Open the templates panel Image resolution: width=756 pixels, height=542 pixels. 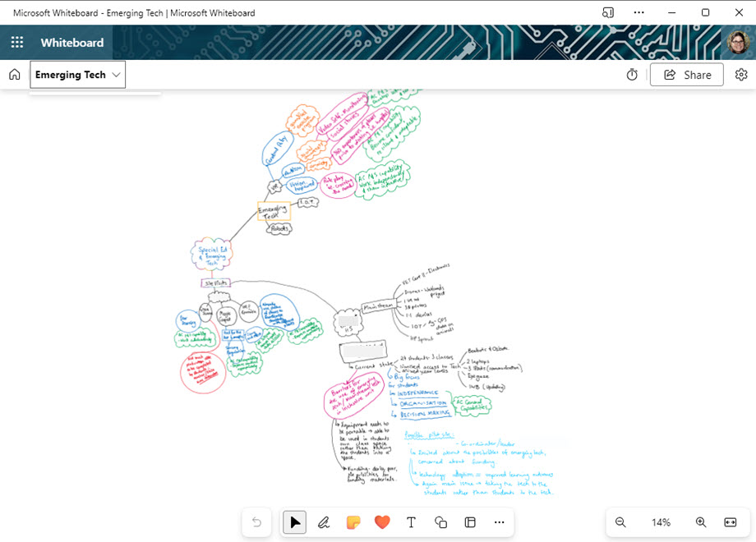470,522
